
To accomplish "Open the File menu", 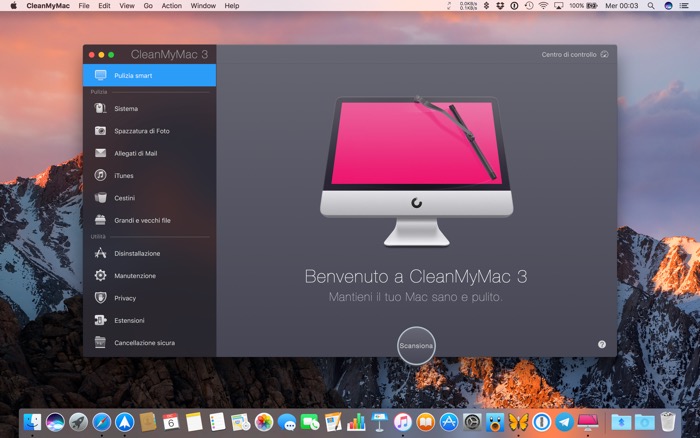I will [x=84, y=6].
